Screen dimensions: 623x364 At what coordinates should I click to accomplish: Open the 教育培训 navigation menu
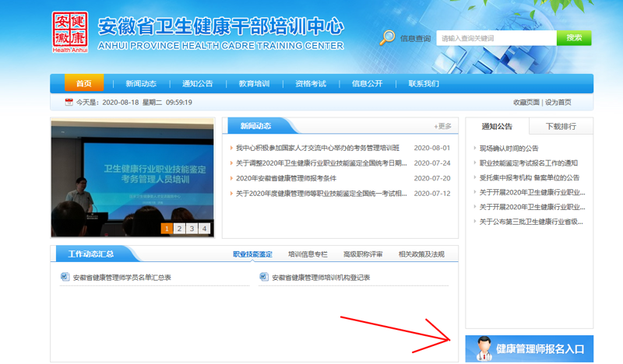click(254, 84)
